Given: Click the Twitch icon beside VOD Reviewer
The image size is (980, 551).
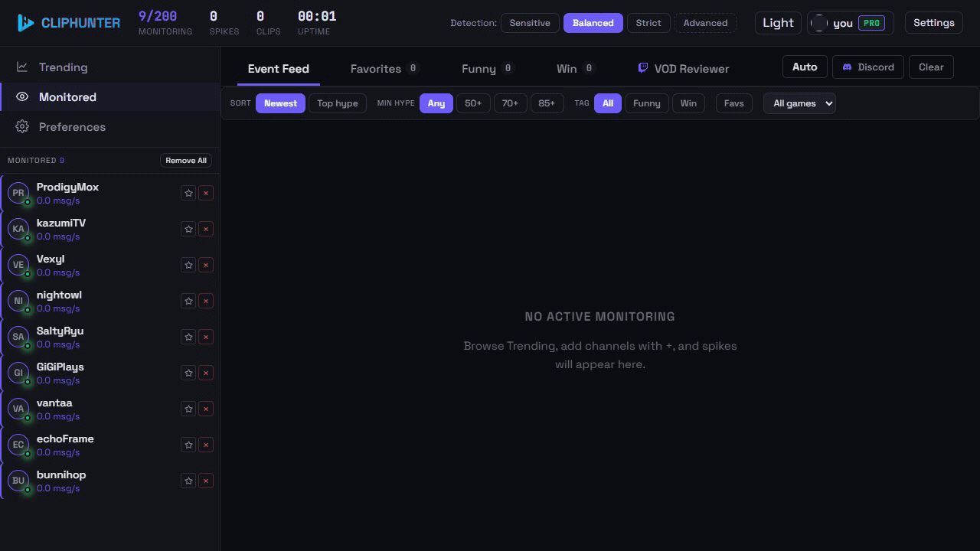Looking at the screenshot, I should pos(643,68).
